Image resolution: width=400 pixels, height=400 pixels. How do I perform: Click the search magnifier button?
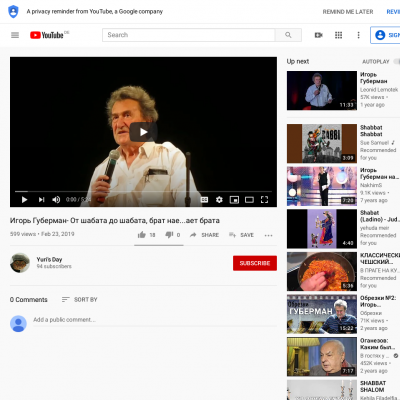point(288,35)
